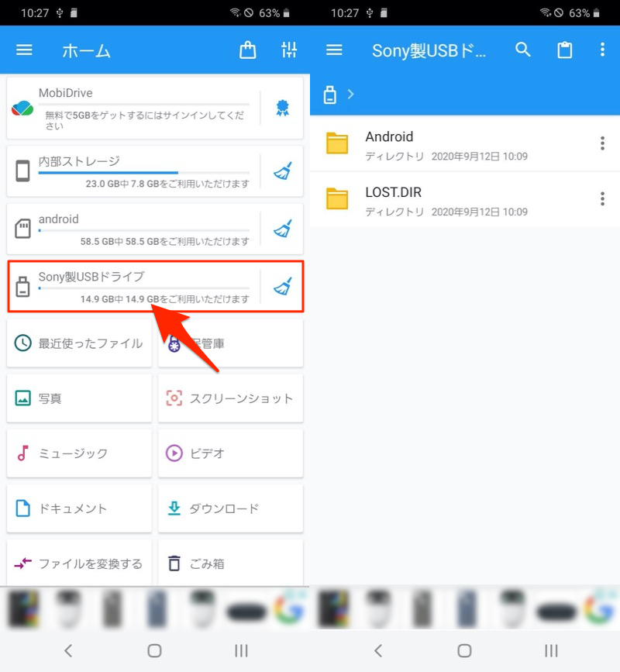
Task: Open the options menu for the Android folder
Action: click(602, 143)
